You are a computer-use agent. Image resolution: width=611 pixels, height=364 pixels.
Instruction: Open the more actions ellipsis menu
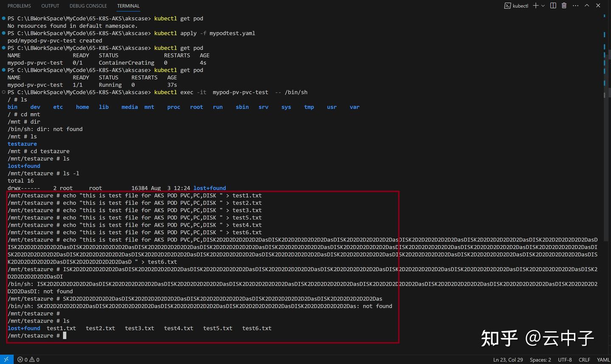click(575, 6)
